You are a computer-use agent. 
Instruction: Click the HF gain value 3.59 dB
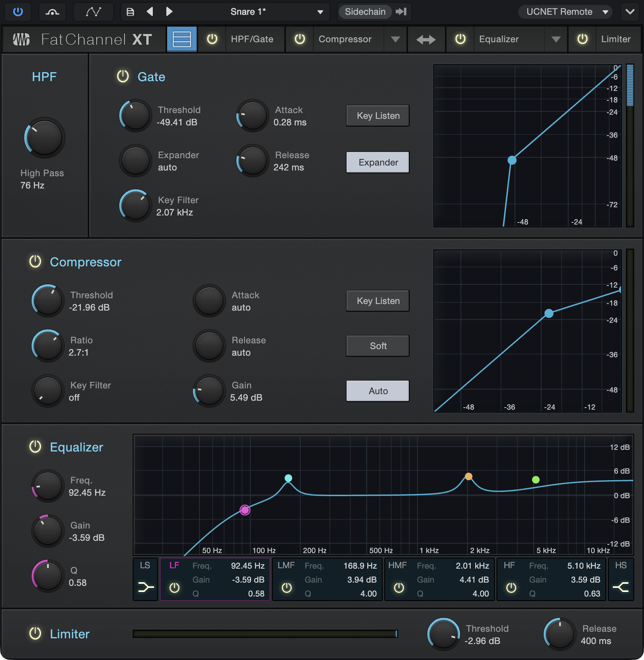(x=585, y=580)
